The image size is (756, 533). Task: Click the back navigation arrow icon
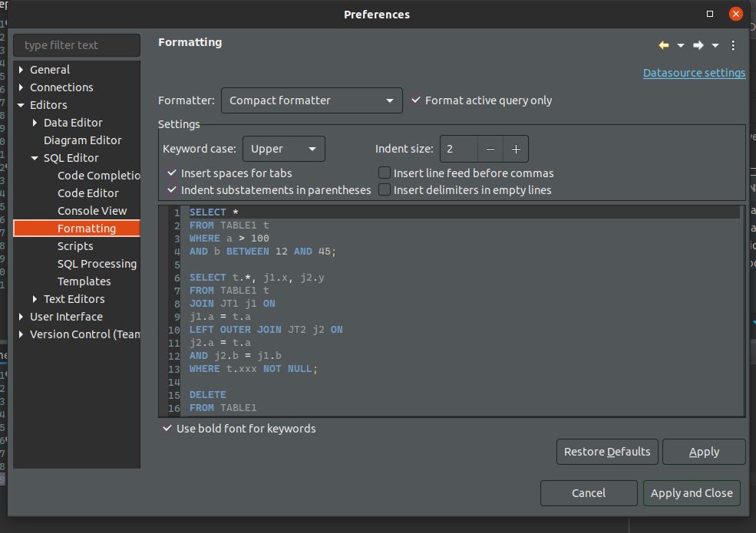click(664, 46)
